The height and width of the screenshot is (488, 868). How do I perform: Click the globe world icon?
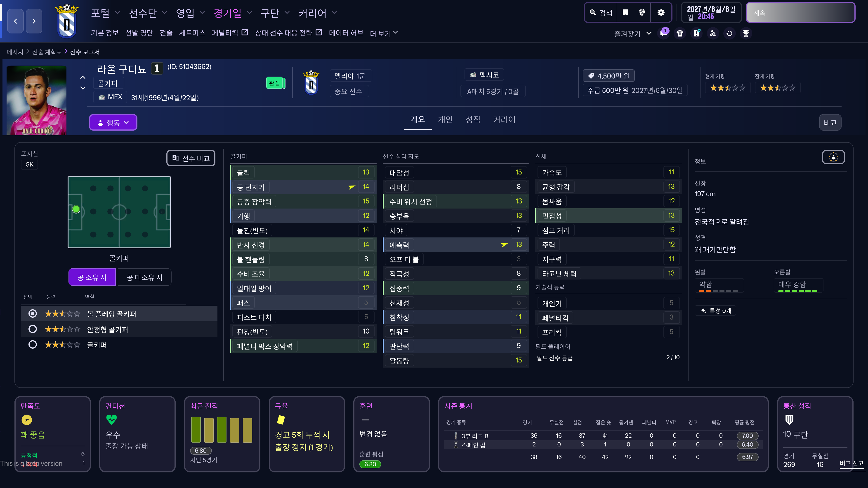tap(642, 12)
